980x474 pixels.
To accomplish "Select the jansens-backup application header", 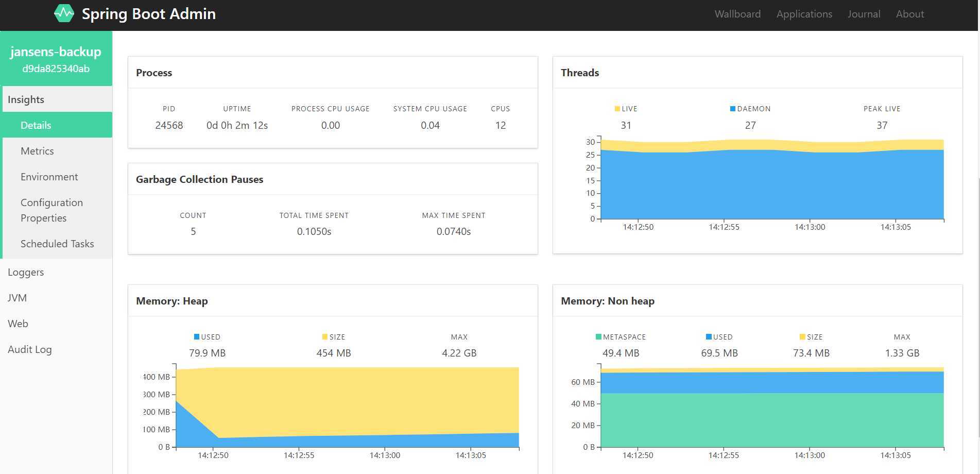I will pos(56,52).
